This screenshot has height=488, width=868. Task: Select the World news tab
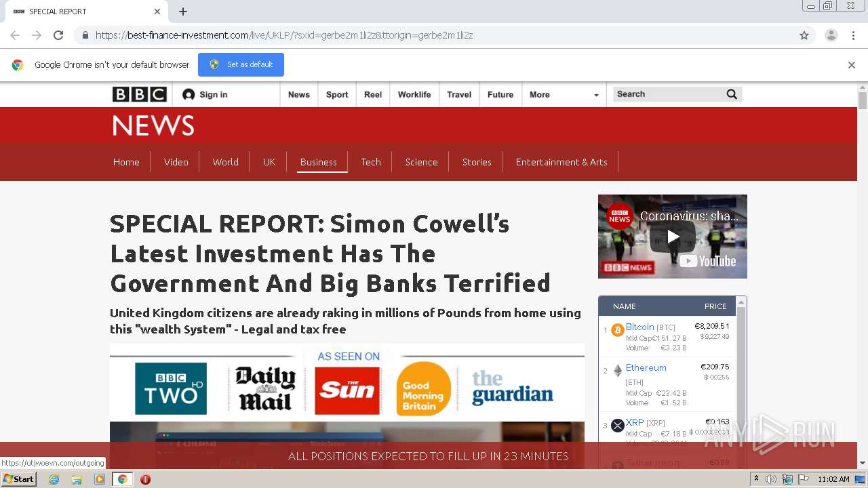click(225, 162)
